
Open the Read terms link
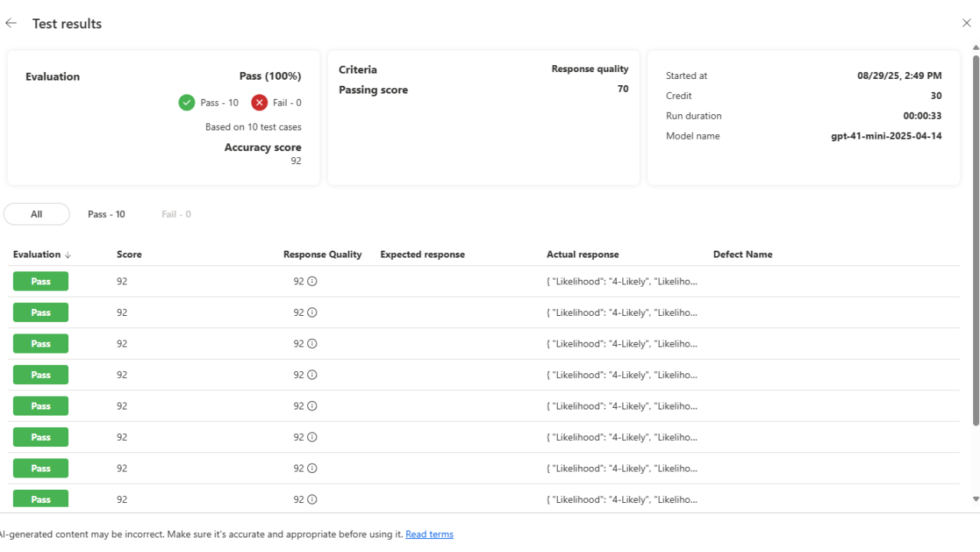[429, 534]
